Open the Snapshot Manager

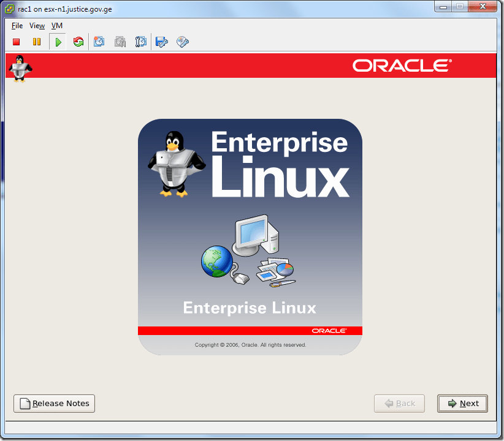(x=140, y=42)
